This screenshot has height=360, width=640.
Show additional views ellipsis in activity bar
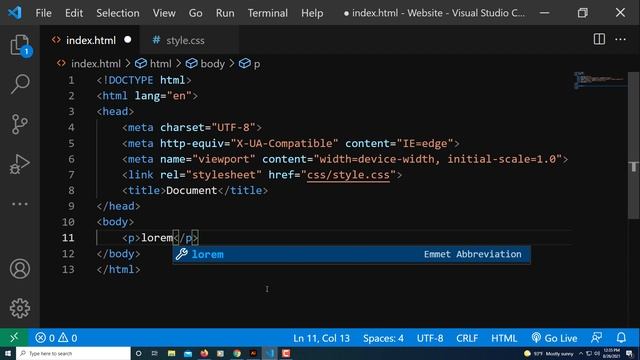[x=20, y=204]
